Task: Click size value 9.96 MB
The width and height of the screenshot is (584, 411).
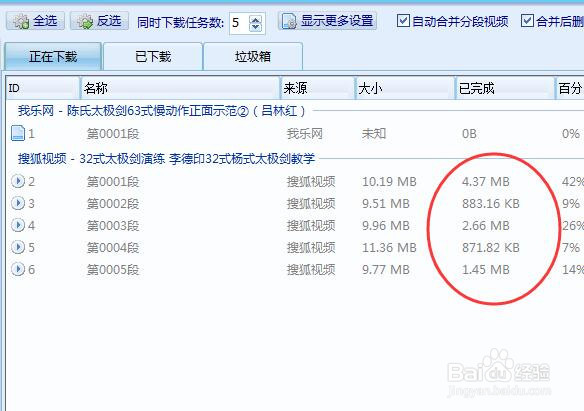Action: (x=386, y=226)
